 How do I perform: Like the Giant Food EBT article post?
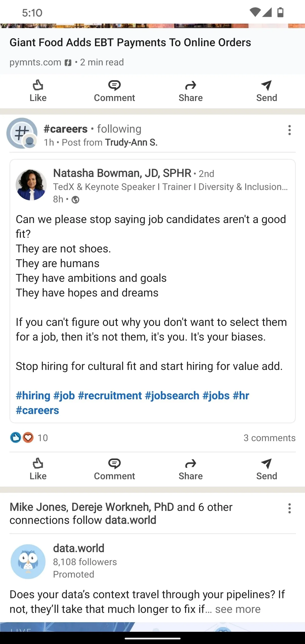tap(38, 91)
